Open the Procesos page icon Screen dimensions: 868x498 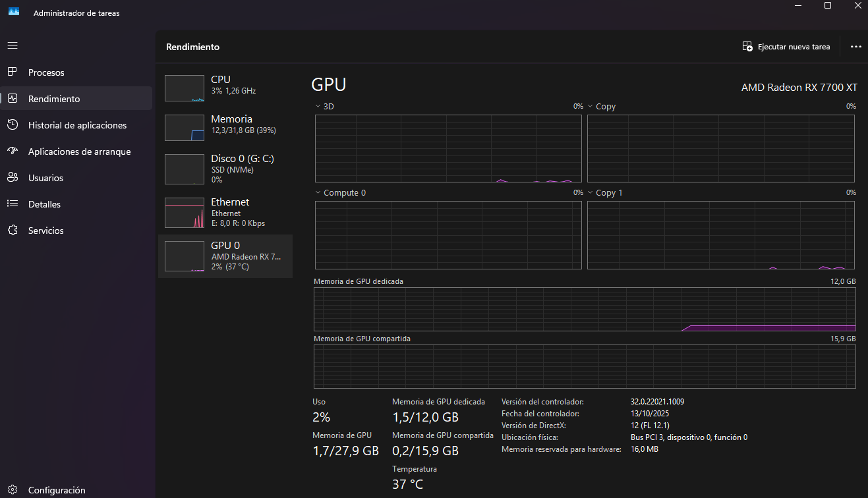(13, 72)
